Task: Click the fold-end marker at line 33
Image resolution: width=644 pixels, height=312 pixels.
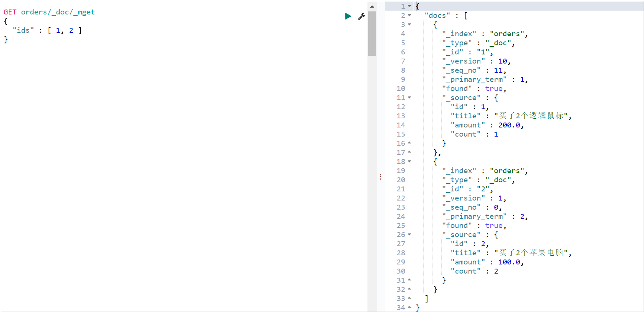Action: click(409, 298)
